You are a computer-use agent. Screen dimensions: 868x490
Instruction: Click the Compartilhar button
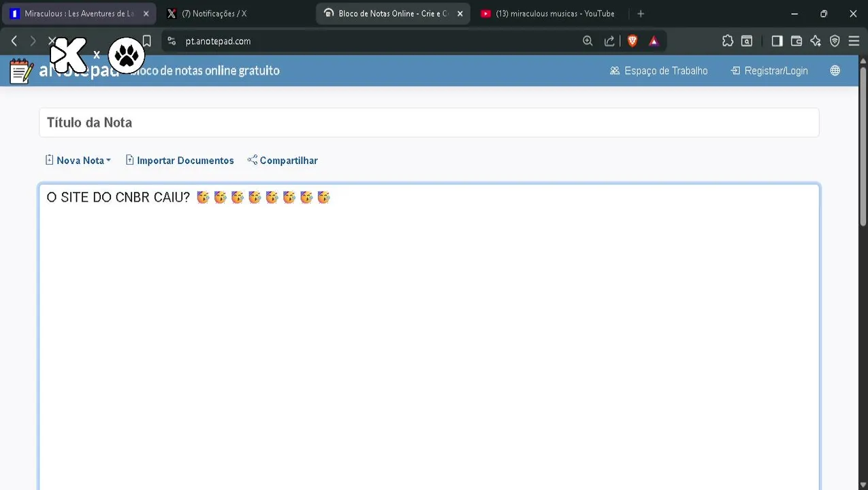coord(283,161)
